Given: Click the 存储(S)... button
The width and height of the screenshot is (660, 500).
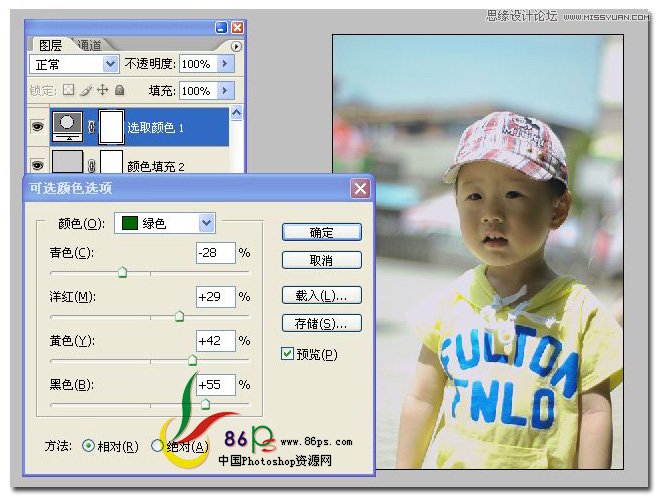Looking at the screenshot, I should 322,323.
